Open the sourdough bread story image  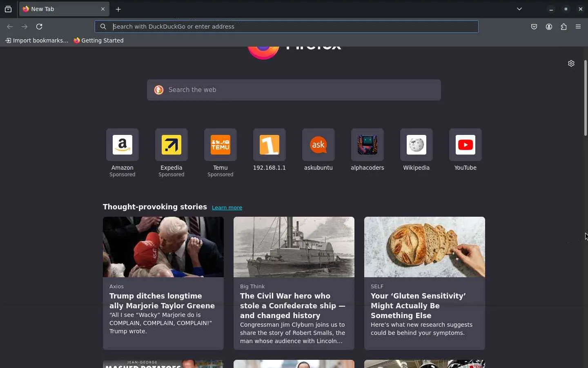coord(425,247)
